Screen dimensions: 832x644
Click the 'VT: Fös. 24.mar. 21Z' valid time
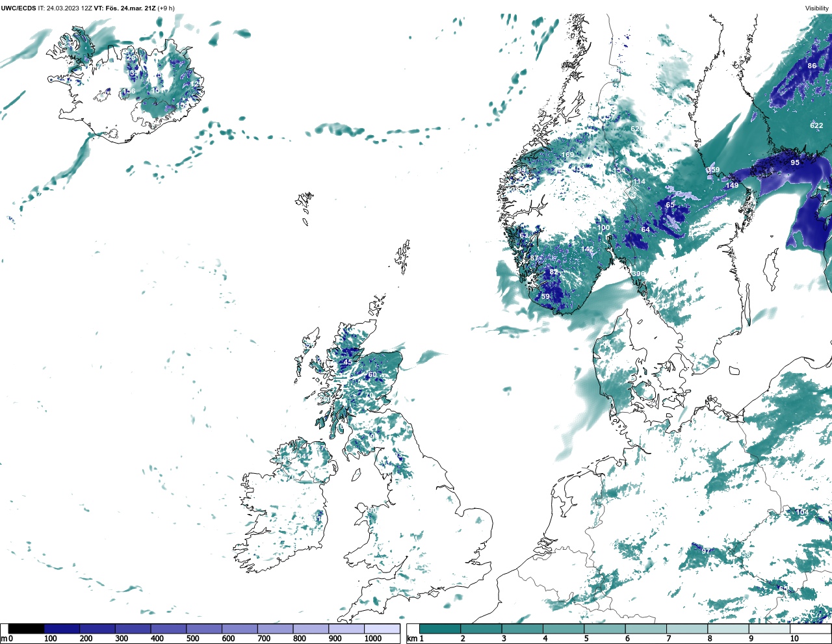point(123,8)
